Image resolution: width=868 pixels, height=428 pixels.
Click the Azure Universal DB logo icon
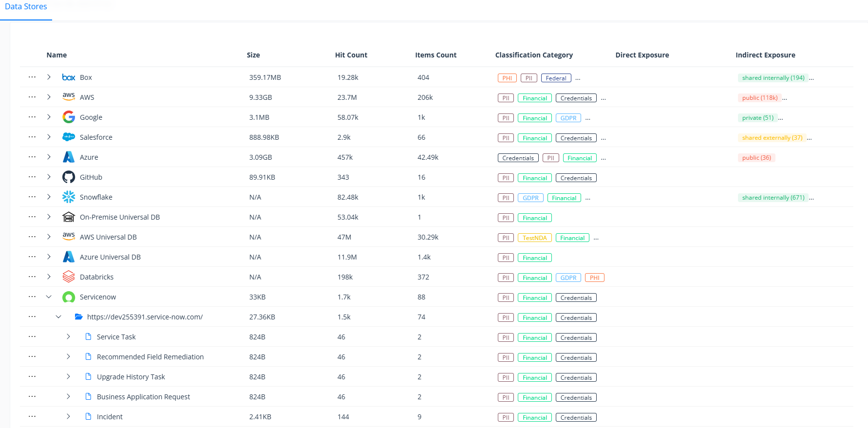pos(69,257)
